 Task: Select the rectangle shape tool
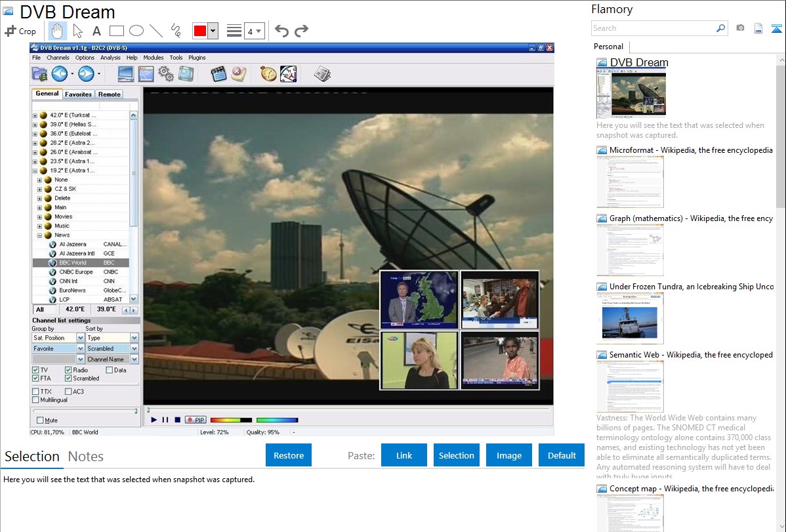117,31
